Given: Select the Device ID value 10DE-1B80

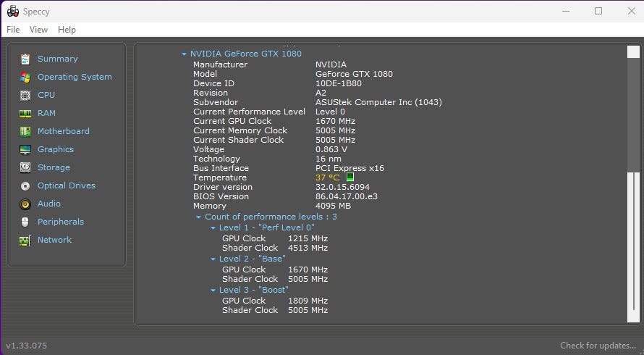Looking at the screenshot, I should (339, 83).
